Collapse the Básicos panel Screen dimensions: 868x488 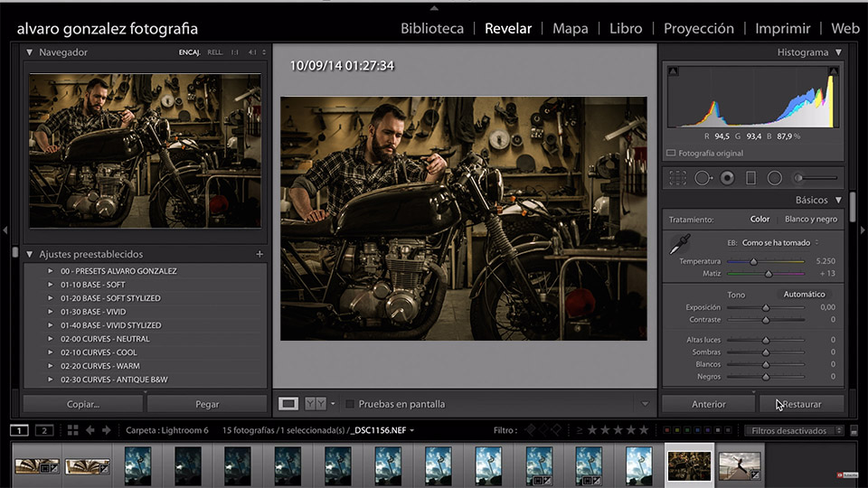(839, 200)
